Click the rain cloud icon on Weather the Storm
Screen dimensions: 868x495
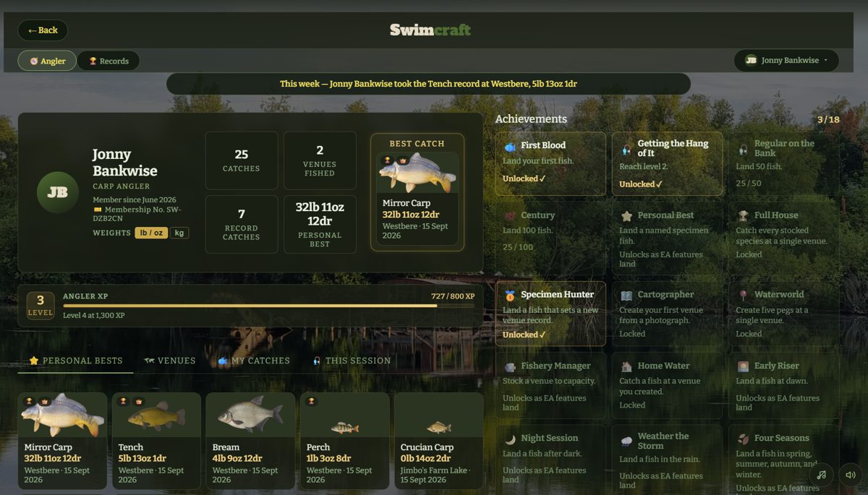626,441
